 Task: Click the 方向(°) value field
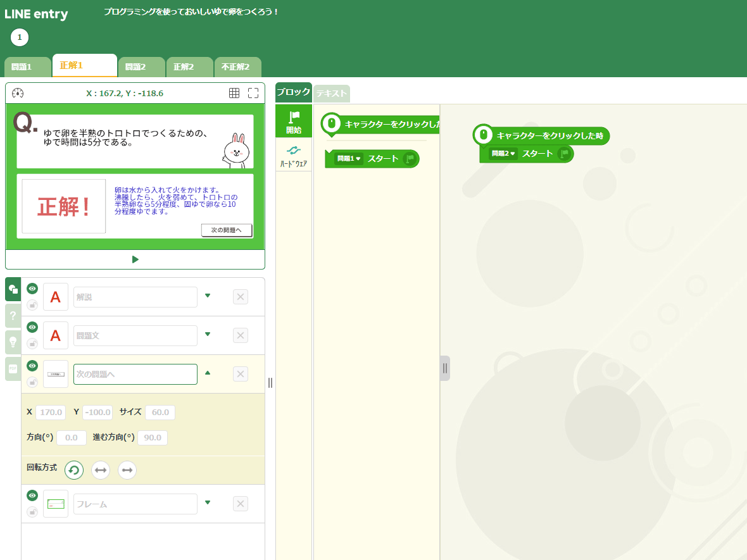(x=72, y=438)
